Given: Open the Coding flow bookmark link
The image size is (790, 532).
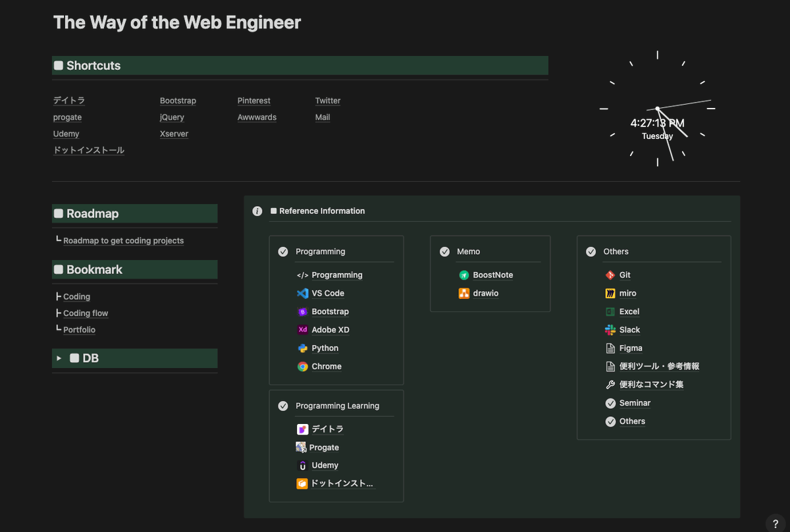Looking at the screenshot, I should [86, 313].
